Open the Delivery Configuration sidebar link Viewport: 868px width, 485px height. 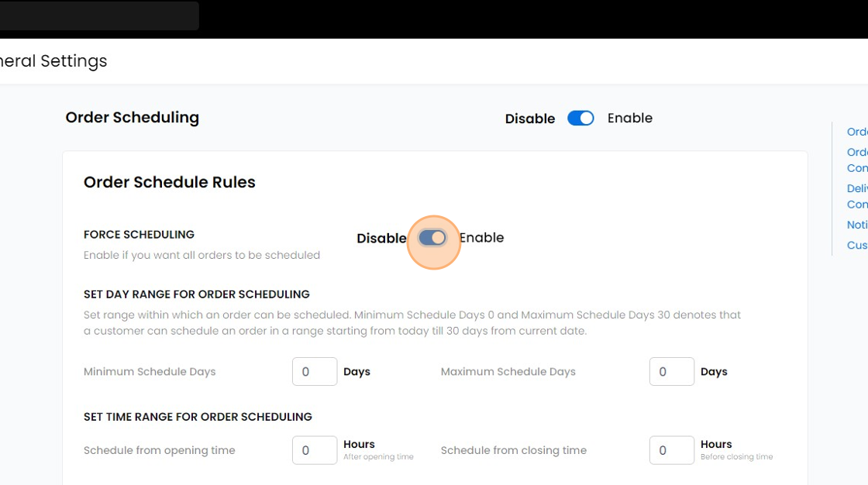coord(856,195)
